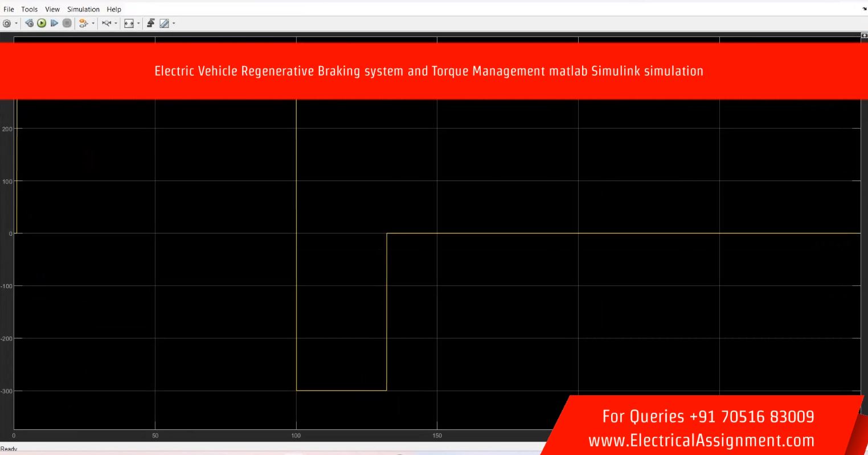The height and width of the screenshot is (455, 868).
Task: Open the Measurements dropdown arrow
Action: click(x=174, y=23)
